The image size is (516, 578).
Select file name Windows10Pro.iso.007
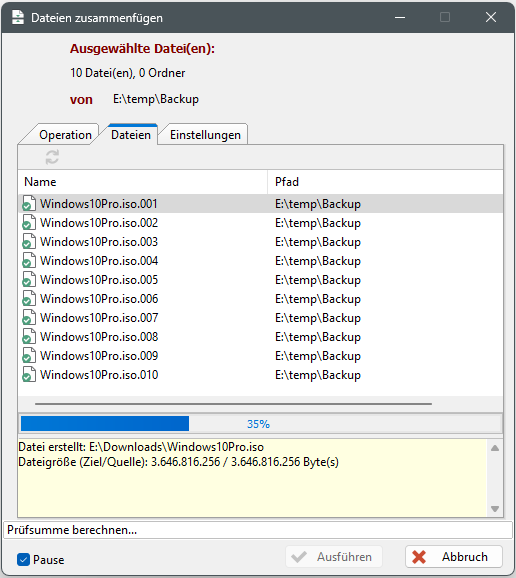(x=99, y=318)
